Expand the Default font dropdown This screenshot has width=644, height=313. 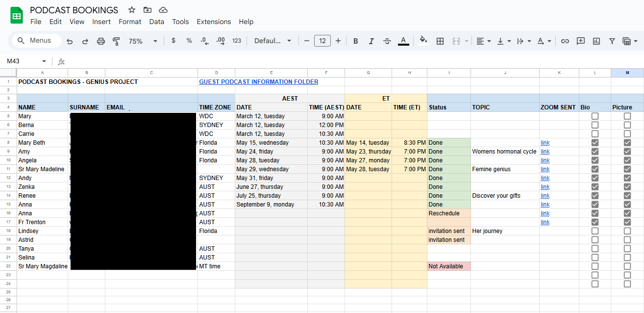[x=272, y=41]
